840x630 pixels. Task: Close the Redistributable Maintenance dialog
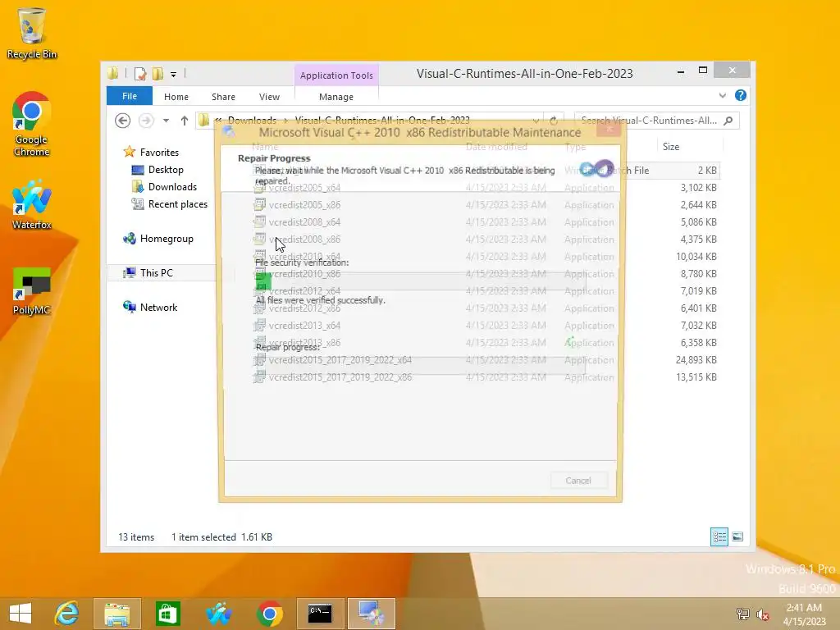609,129
